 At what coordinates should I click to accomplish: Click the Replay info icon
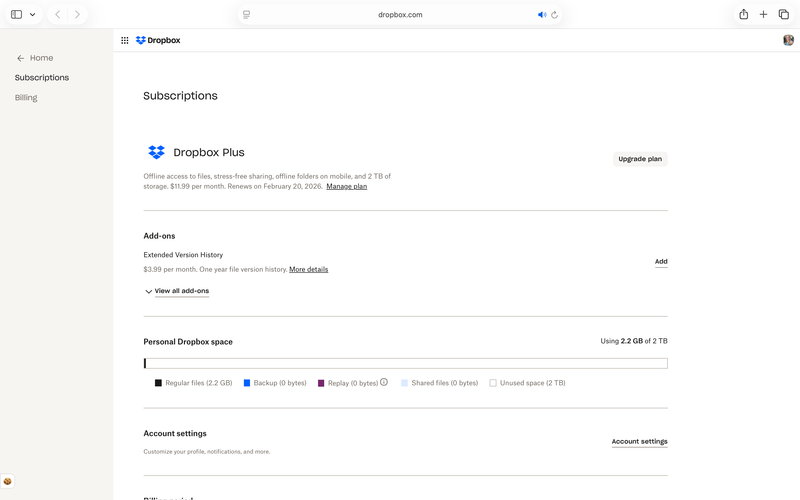(384, 382)
